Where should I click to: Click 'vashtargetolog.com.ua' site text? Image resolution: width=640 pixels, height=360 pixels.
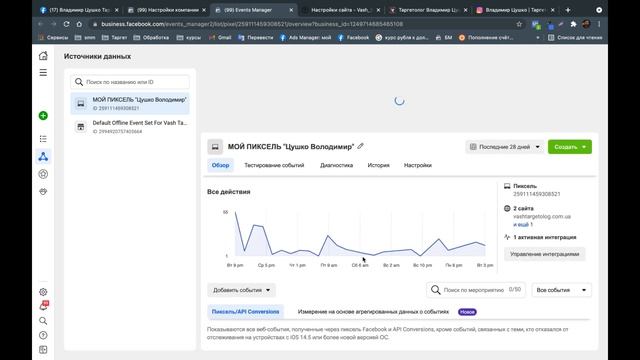point(542,217)
